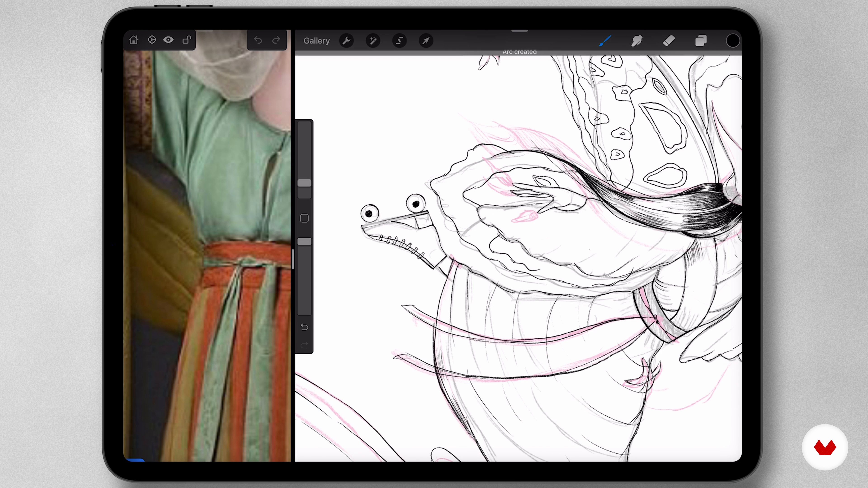This screenshot has width=868, height=488.
Task: Undo in the reference app toolbar
Action: 258,40
